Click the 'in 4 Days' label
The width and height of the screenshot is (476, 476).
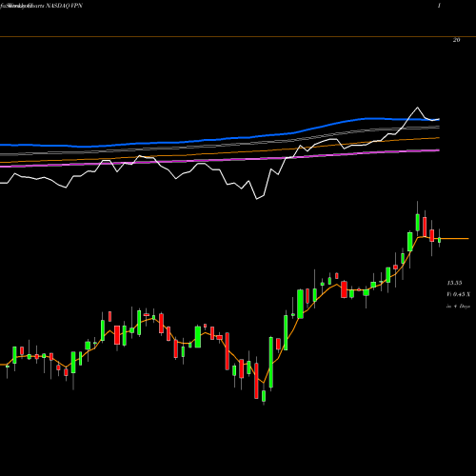[x=458, y=307]
